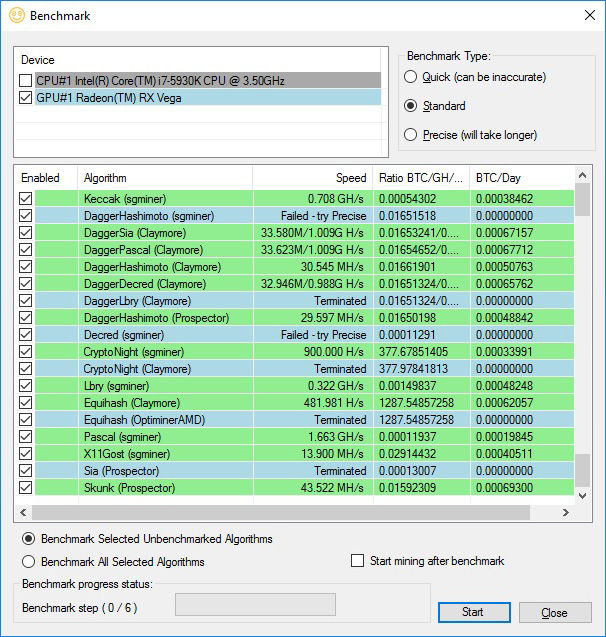Uncheck DaggerLbry (Claymore) algorithm
Viewport: 606px width, 637px height.
26,301
